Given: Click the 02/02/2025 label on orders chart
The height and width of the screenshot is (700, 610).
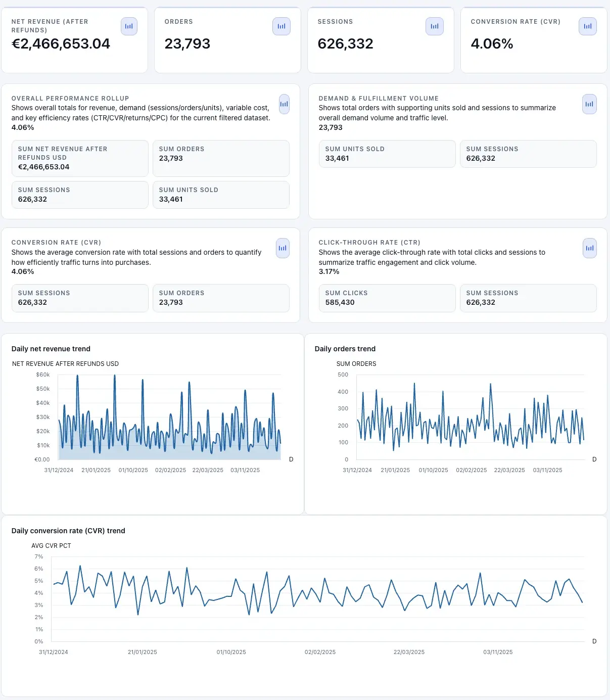Looking at the screenshot, I should coord(472,470).
